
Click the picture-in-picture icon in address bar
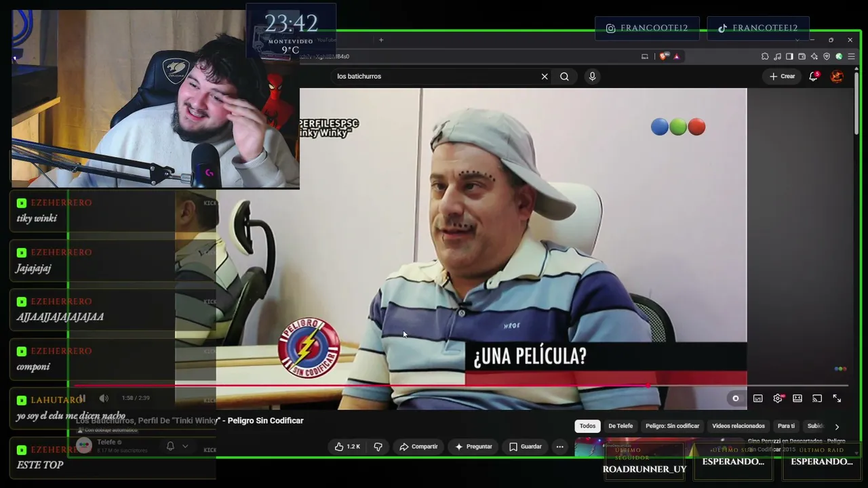tap(644, 56)
